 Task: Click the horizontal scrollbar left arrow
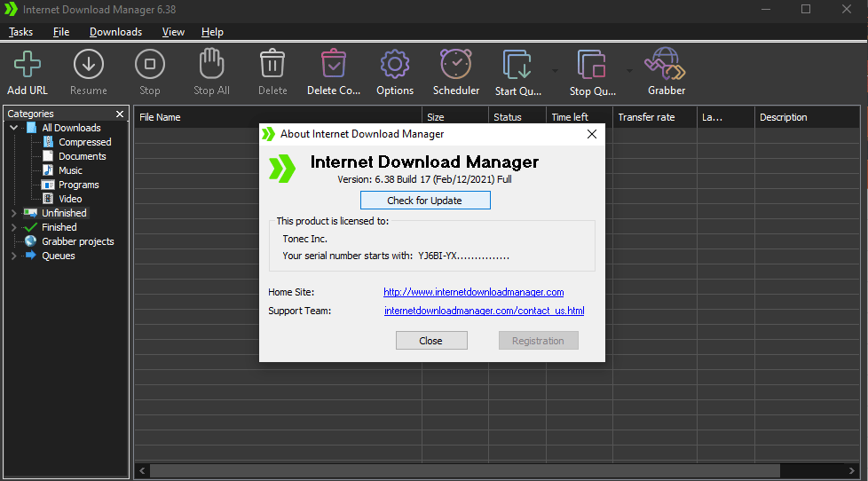(142, 470)
